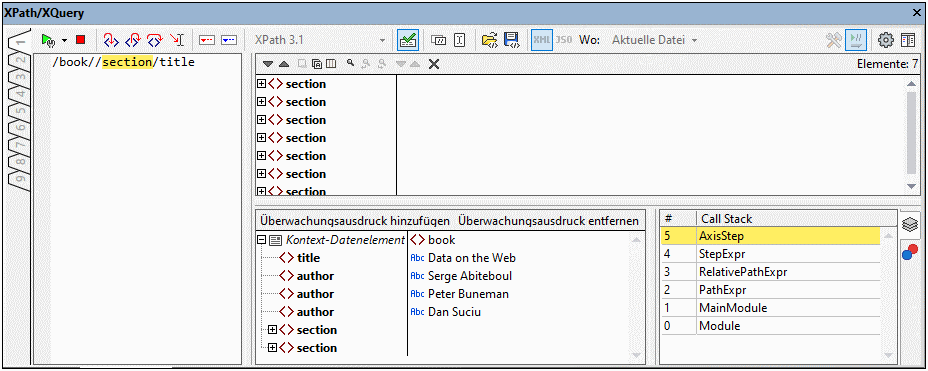This screenshot has height=371, width=928.
Task: Click the Step Over debugger icon
Action: coord(155,40)
